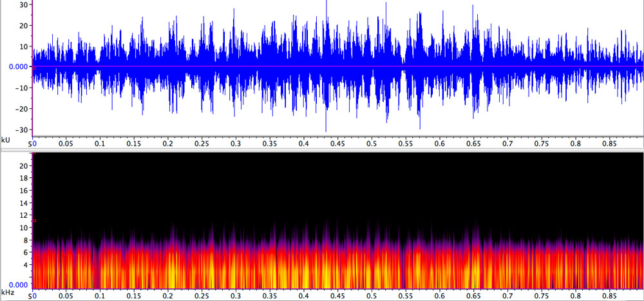Click the 30 label on amplitude axis
644x301 pixels.
click(x=24, y=5)
